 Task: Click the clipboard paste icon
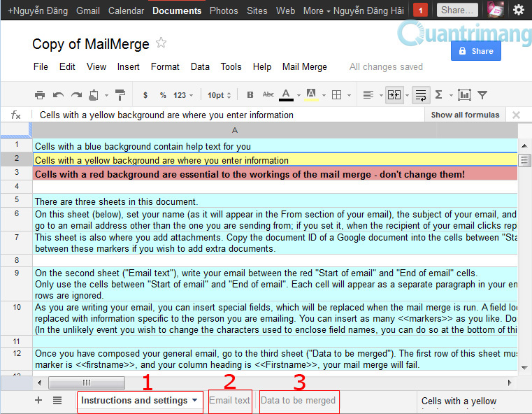[93, 95]
